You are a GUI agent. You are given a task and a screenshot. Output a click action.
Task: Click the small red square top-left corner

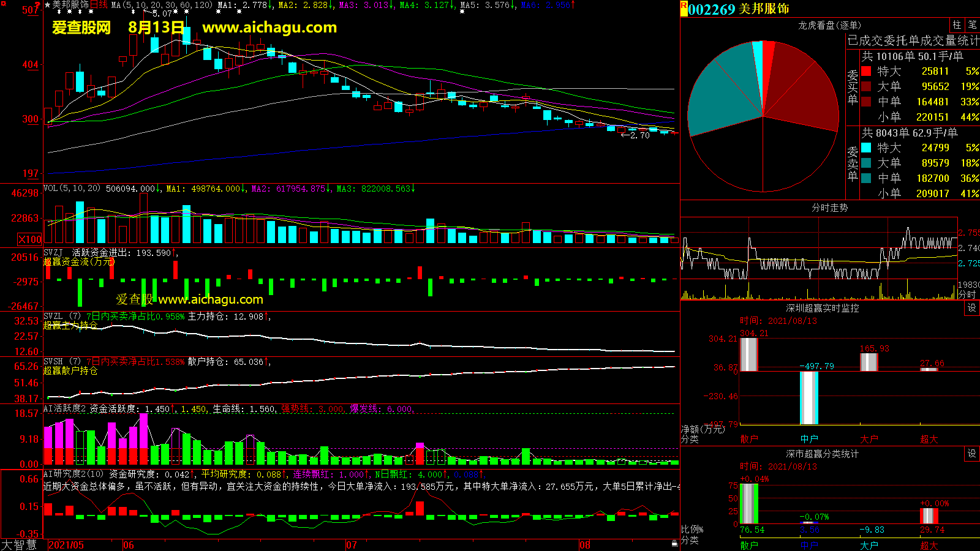click(3, 3)
